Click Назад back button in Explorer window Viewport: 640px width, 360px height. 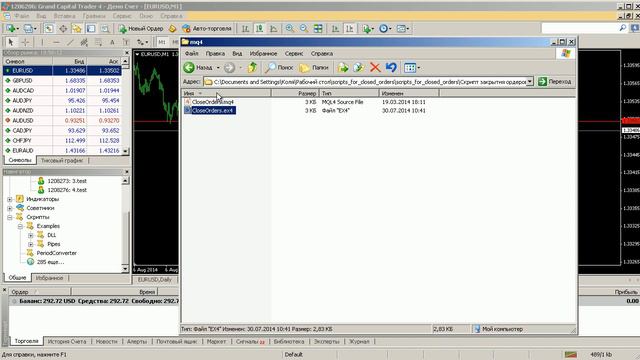point(199,68)
